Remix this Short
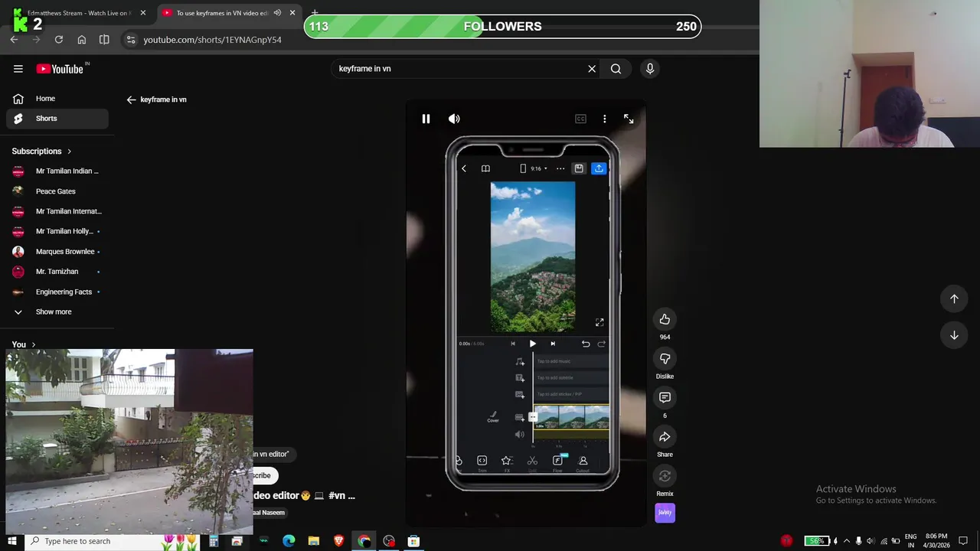The width and height of the screenshot is (980, 551). point(665,476)
